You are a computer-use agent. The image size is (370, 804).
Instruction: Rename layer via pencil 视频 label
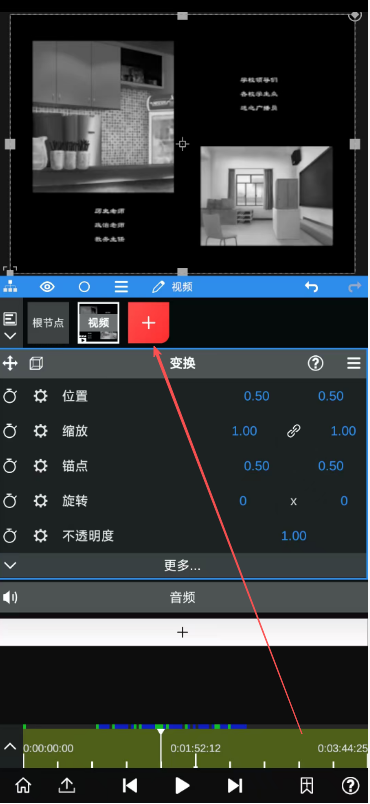[172, 287]
